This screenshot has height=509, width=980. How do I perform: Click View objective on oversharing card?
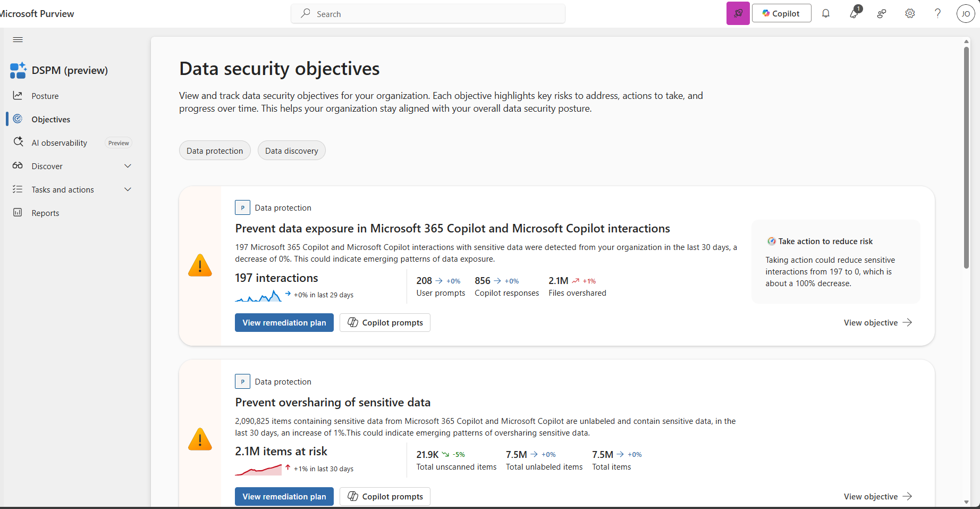(x=878, y=497)
